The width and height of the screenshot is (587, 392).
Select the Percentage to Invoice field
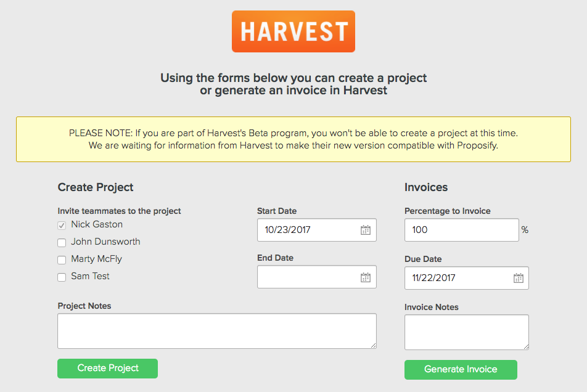pyautogui.click(x=461, y=230)
